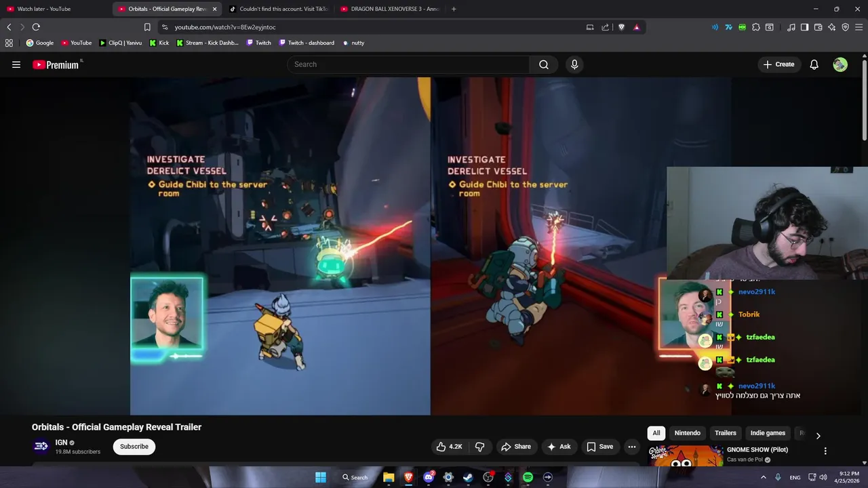Open the browser extensions puzzle icon
Image resolution: width=868 pixels, height=488 pixels.
point(756,27)
